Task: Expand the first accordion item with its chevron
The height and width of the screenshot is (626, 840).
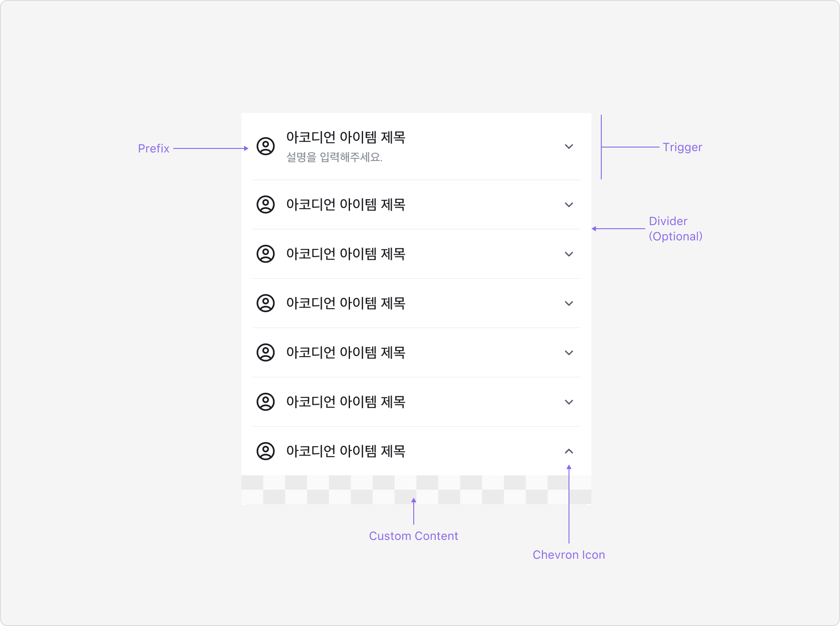Action: pos(569,147)
